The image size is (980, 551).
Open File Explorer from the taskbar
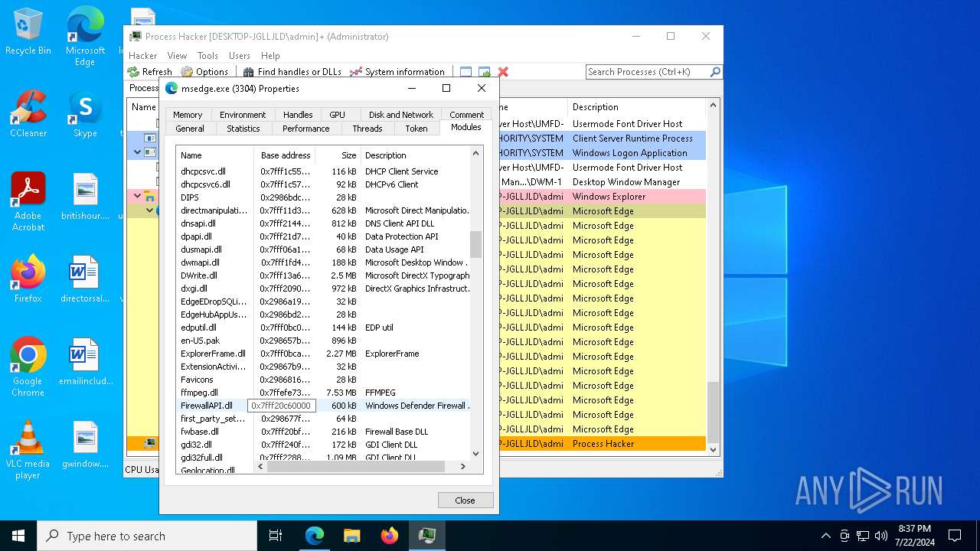(x=351, y=536)
